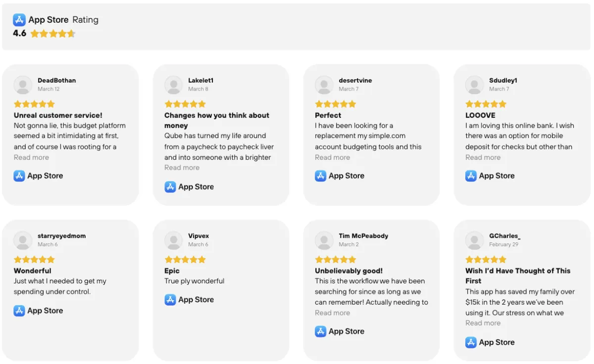Screen dimensions: 594x364
Task: Click the App Store icon in the Rating header
Action: pos(19,20)
